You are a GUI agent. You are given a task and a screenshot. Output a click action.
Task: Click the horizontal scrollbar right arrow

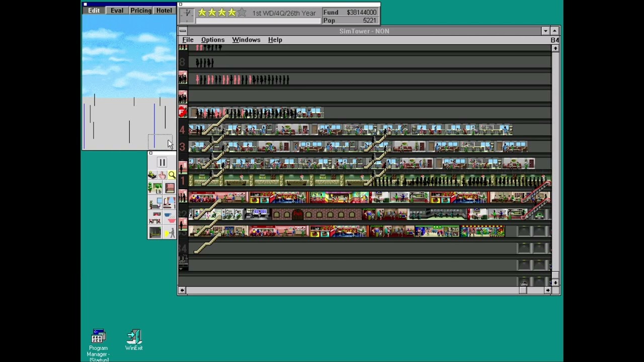(x=548, y=291)
